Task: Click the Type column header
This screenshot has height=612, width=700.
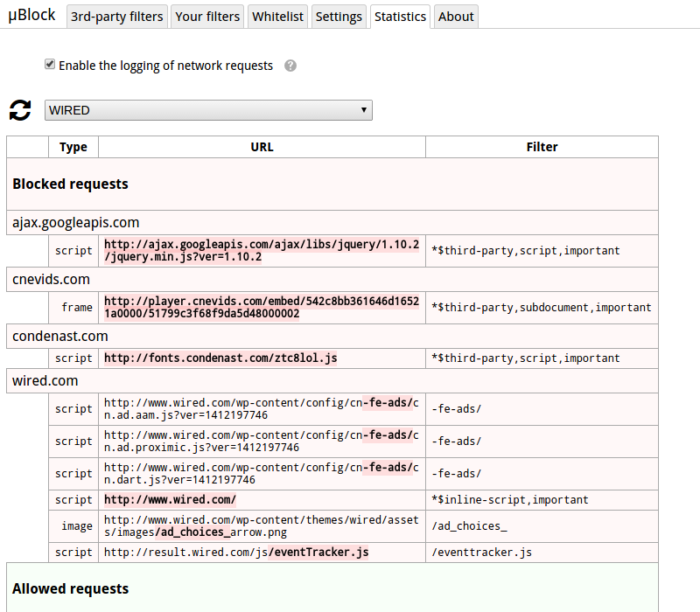Action: pyautogui.click(x=73, y=147)
